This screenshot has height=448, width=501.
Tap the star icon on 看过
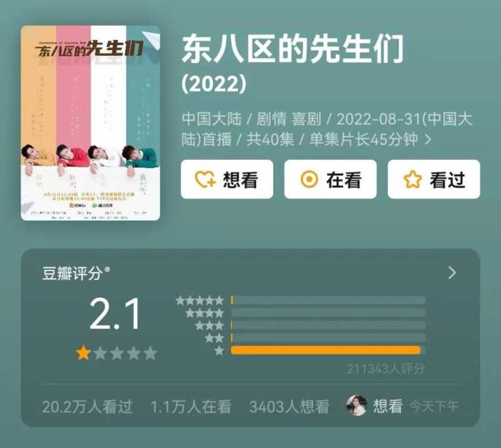tap(413, 179)
